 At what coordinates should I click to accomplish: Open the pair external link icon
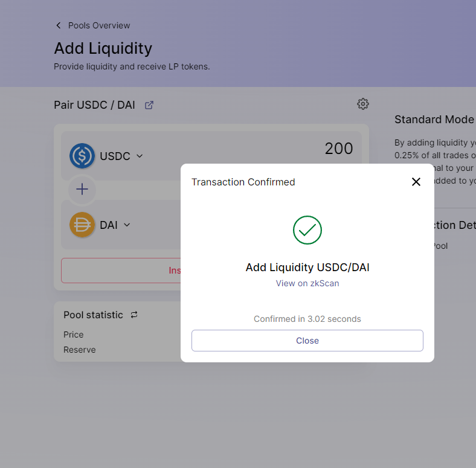coord(149,105)
